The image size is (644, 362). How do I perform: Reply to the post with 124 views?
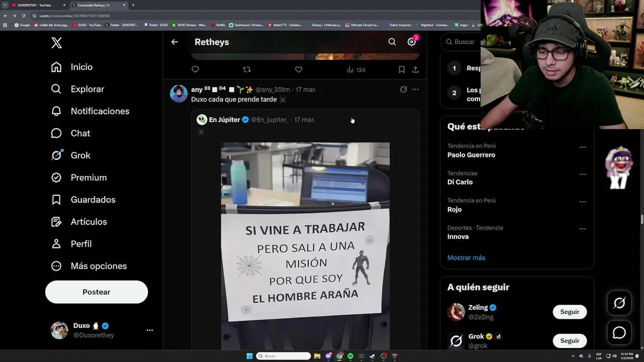point(195,69)
